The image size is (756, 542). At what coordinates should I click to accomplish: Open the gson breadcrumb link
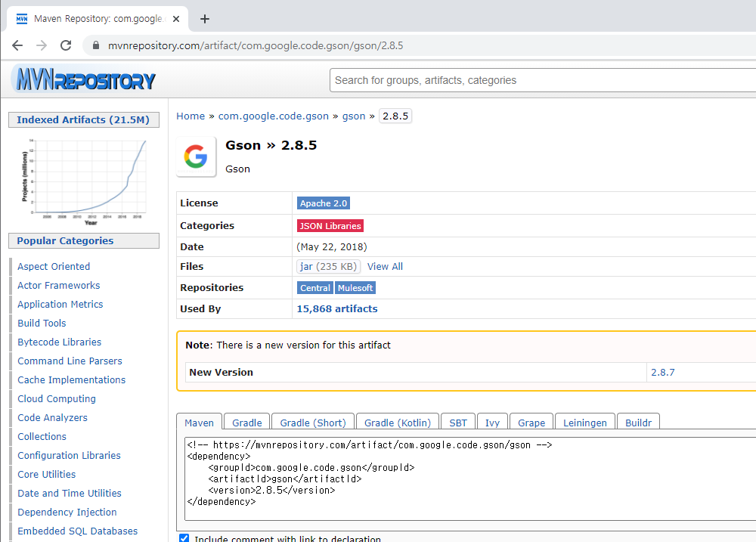(354, 116)
